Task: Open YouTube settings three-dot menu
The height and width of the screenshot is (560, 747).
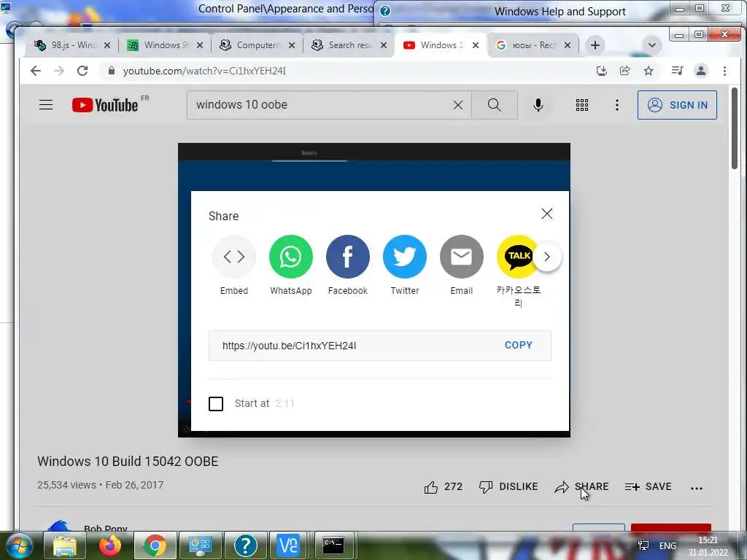Action: 617,105
